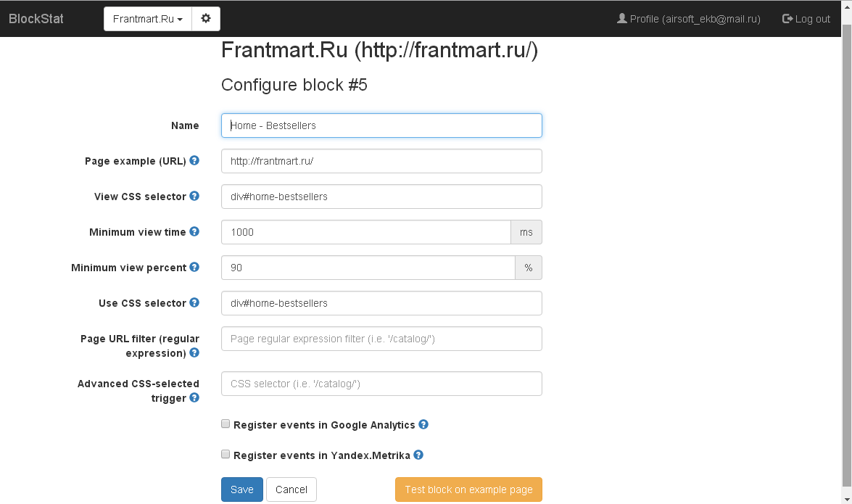Click into the Page URL filter field
The image size is (852, 504).
point(381,339)
